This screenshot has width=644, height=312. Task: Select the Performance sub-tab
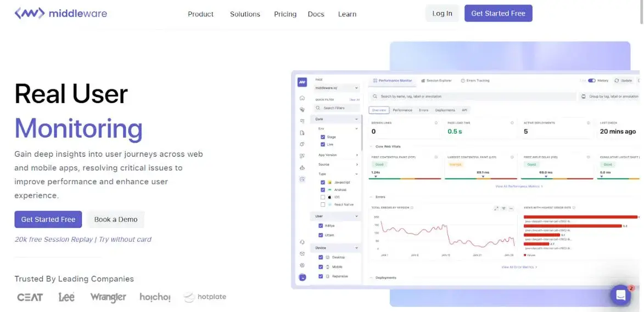pyautogui.click(x=402, y=110)
